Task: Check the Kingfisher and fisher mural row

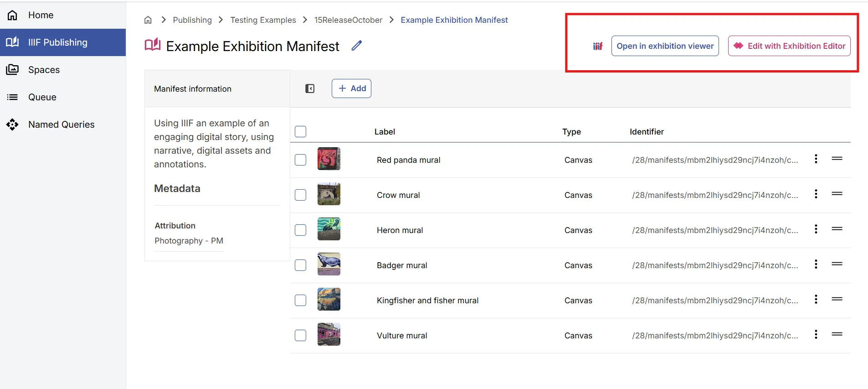Action: pyautogui.click(x=300, y=301)
